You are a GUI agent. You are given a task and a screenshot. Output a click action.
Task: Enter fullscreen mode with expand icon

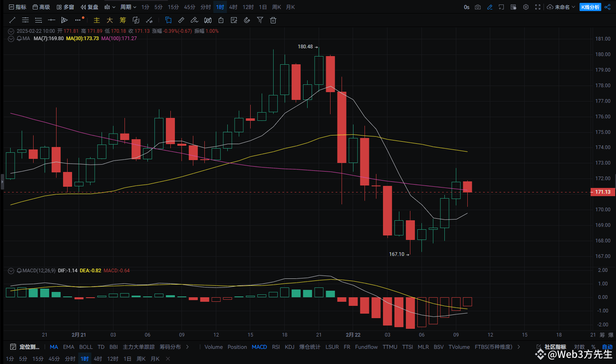point(538,7)
